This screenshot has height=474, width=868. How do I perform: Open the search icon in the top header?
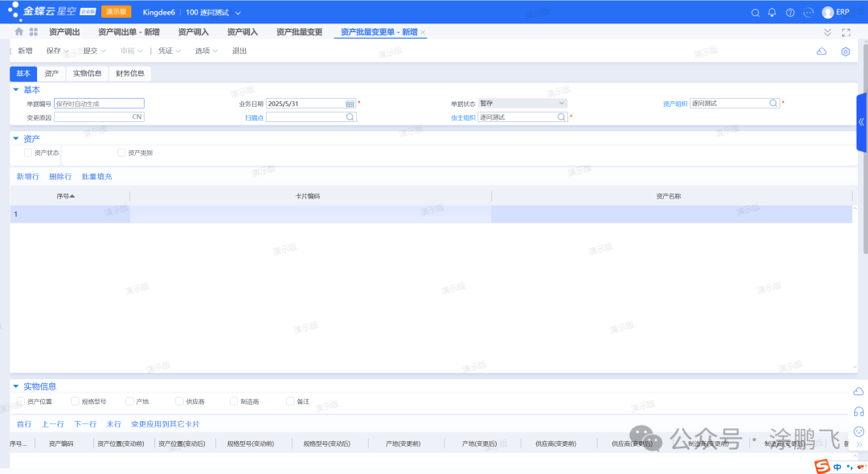click(x=755, y=13)
